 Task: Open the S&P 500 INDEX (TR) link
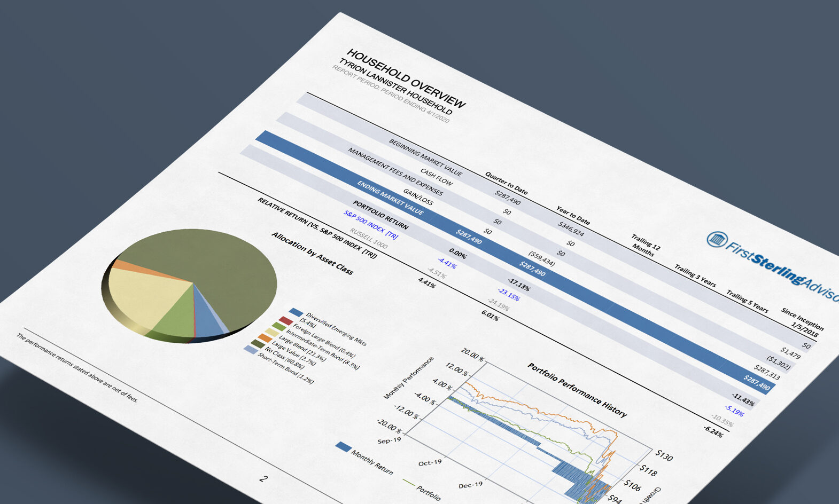[x=371, y=225]
